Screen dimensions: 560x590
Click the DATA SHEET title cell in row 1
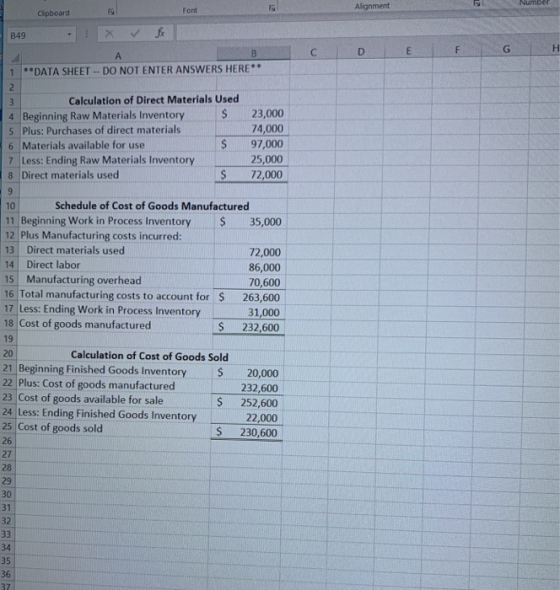[142, 70]
